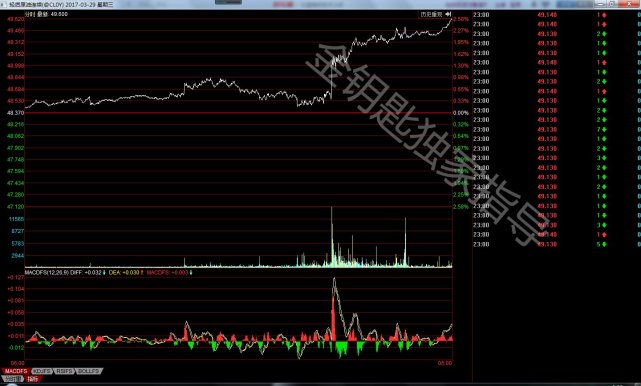Click the -0.012 MACD axis label
The height and width of the screenshot is (386, 641).
[16, 348]
